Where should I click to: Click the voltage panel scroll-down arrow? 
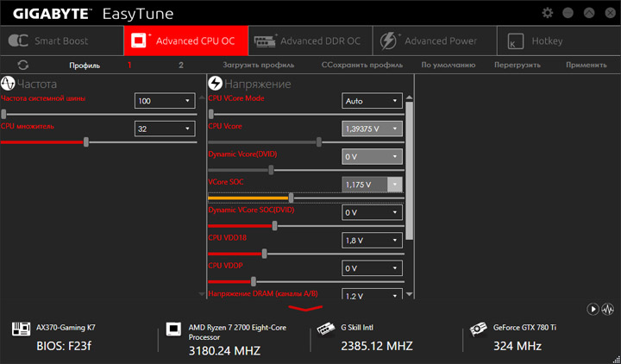pos(410,294)
